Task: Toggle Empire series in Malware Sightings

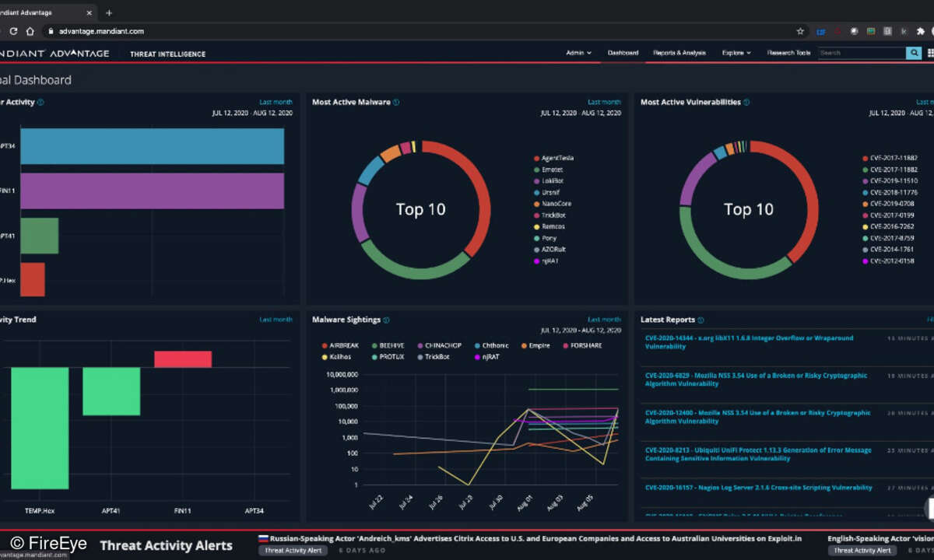Action: pos(535,345)
